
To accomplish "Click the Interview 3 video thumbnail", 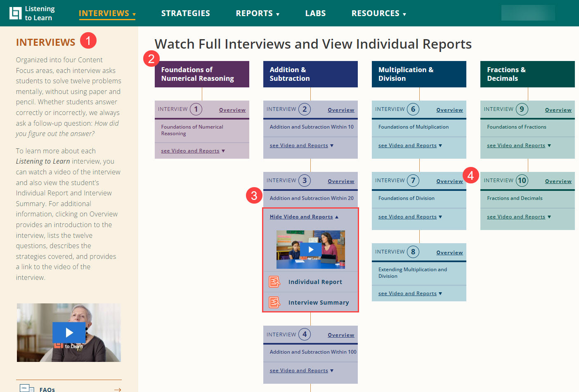I will (x=311, y=249).
